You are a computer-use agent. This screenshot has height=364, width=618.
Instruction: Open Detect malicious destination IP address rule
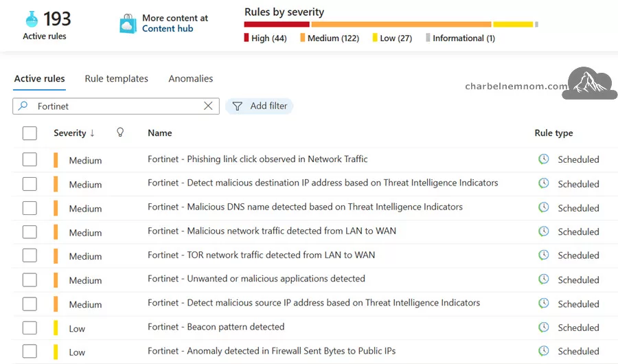coord(323,183)
